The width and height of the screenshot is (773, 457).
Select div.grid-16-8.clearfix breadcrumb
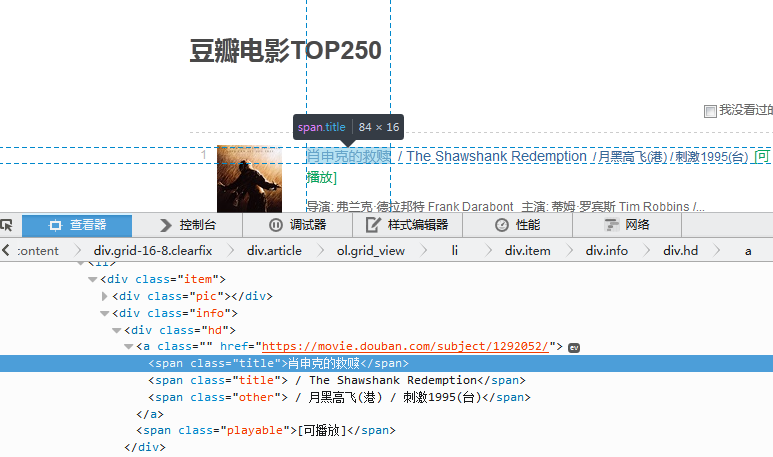pyautogui.click(x=153, y=251)
